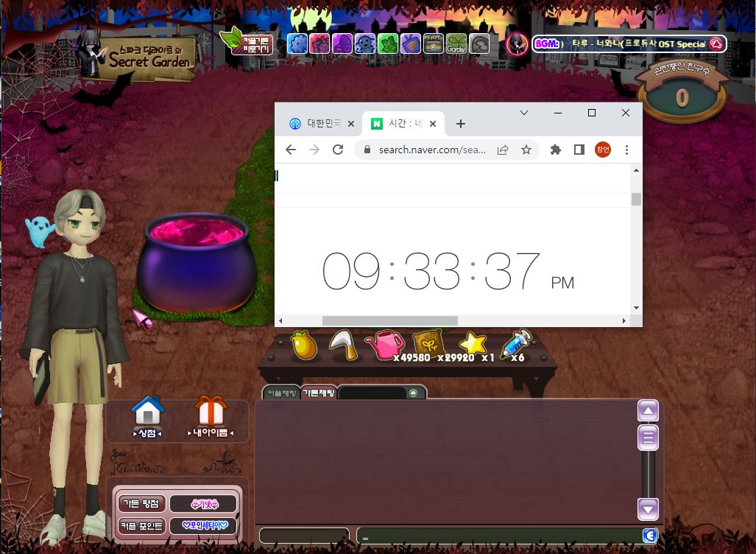The width and height of the screenshot is (756, 554).
Task: Select the blue ghost character icon
Action: [x=365, y=44]
